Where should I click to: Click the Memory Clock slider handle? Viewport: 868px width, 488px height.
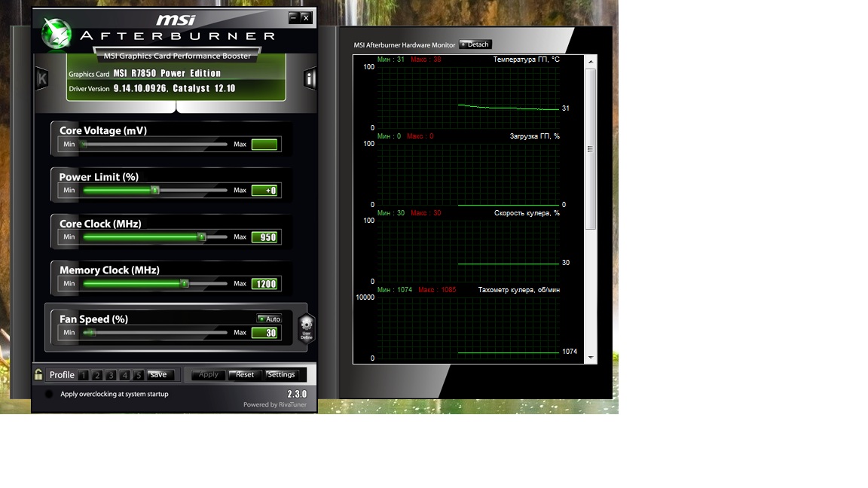[x=185, y=284]
